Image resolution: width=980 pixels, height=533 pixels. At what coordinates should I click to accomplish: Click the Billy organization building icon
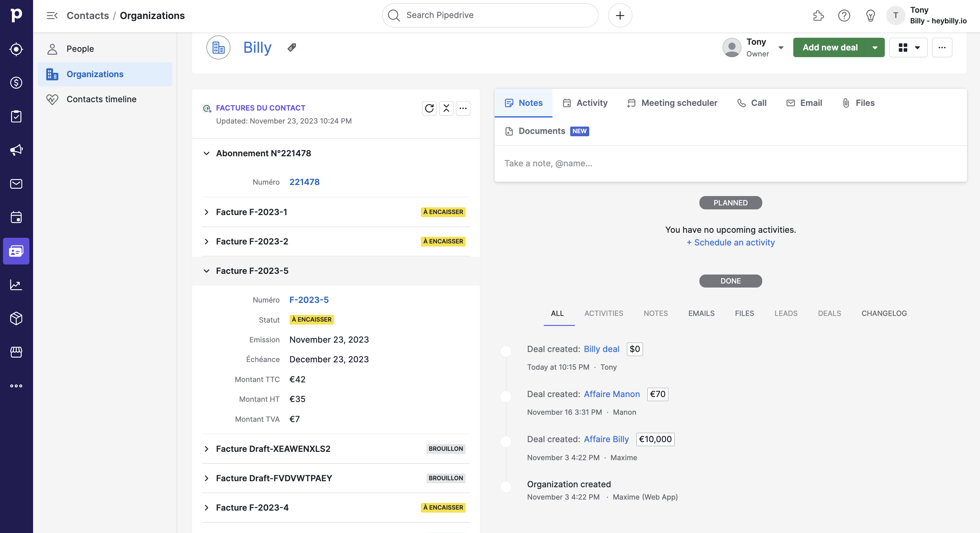(x=218, y=47)
